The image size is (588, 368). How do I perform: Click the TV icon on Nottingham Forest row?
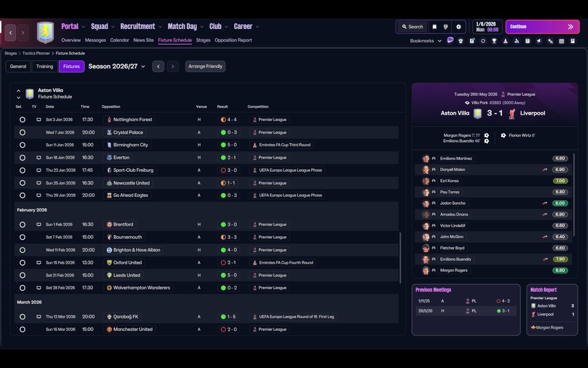click(39, 120)
